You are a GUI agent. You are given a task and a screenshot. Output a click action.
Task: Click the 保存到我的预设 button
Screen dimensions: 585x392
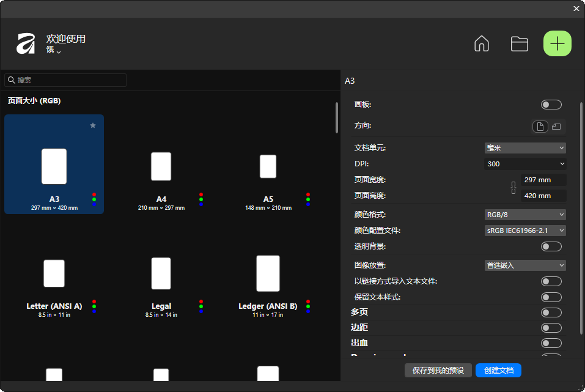coord(438,371)
